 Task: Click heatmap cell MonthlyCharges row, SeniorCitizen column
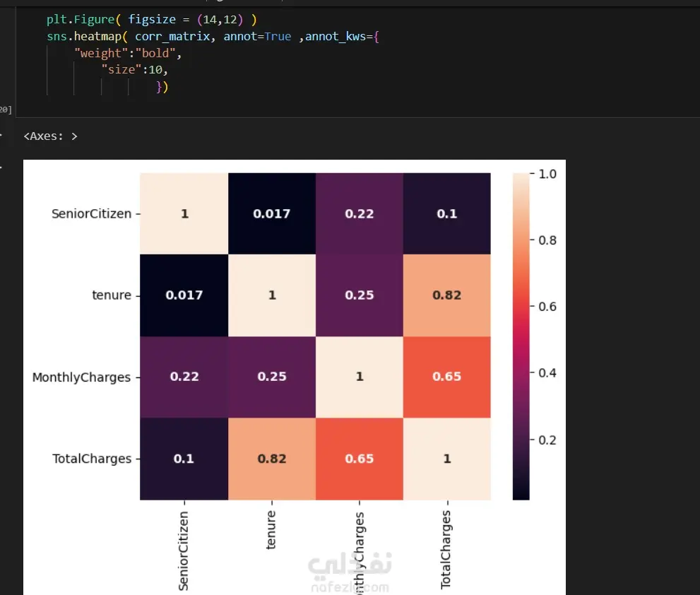(184, 377)
